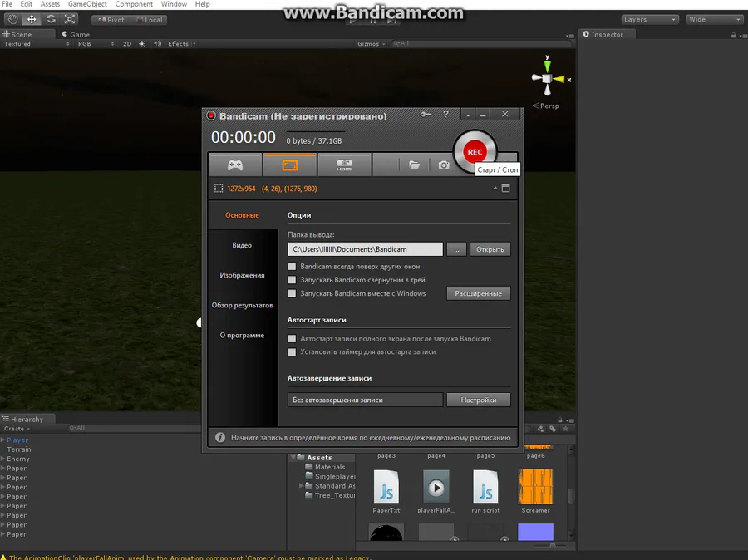Open Bandicam output folder icon
748x560 pixels.
(x=414, y=165)
